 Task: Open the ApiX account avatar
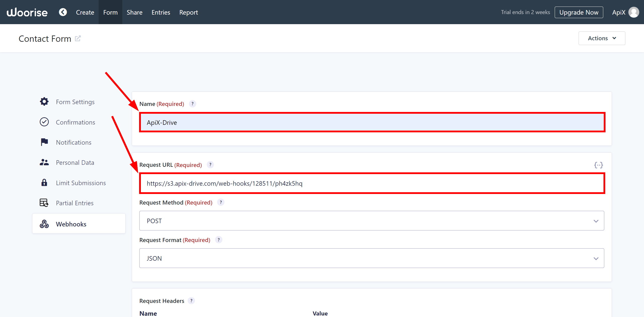coord(633,12)
